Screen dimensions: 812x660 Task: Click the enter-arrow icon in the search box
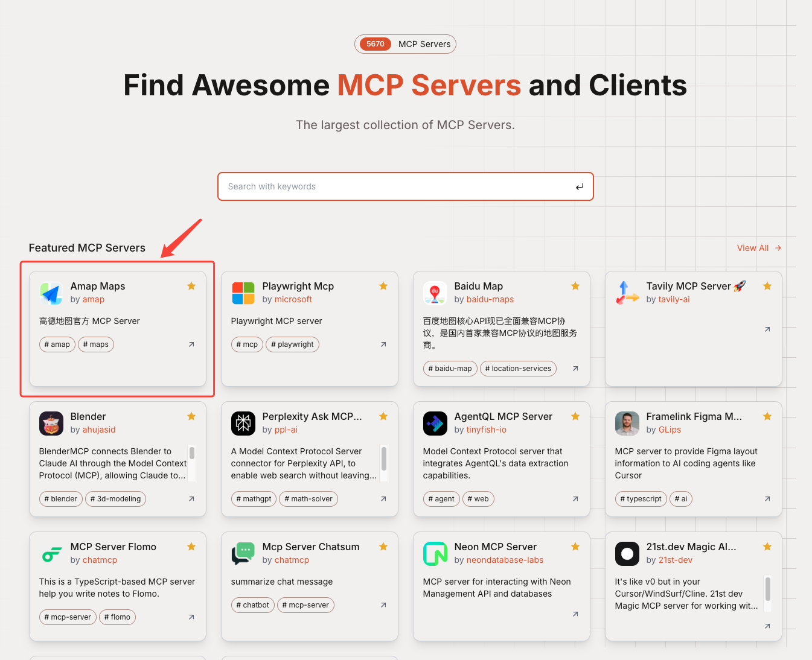point(580,187)
